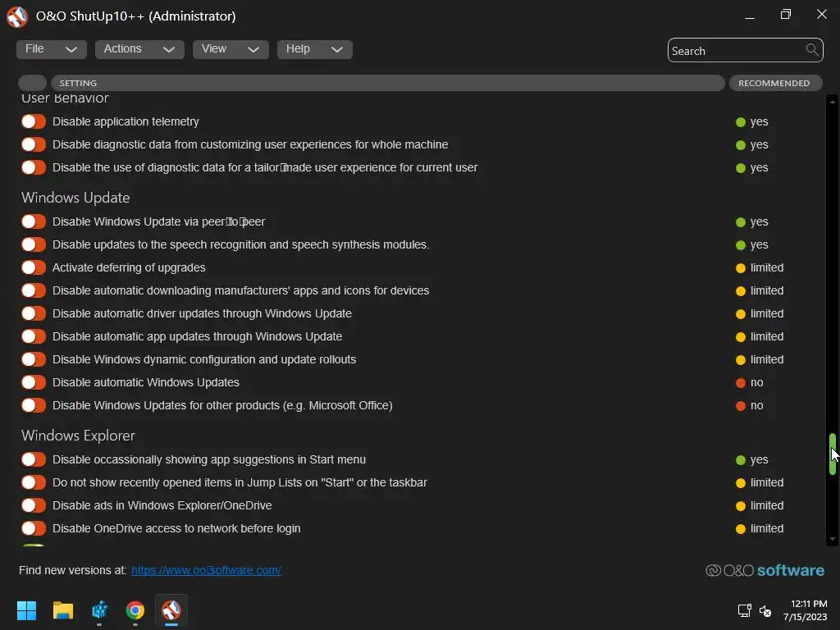Expand the Actions dropdown chevron
The height and width of the screenshot is (630, 840).
tap(169, 50)
